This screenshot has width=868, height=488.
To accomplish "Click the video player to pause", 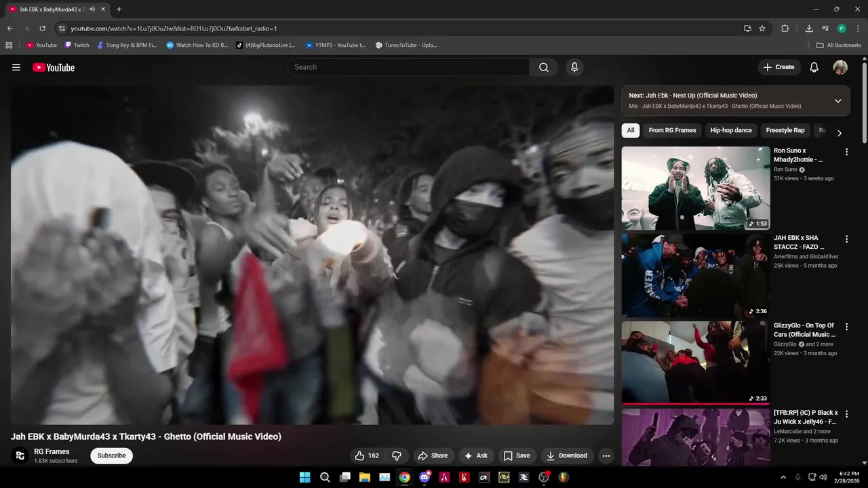I will tap(312, 255).
